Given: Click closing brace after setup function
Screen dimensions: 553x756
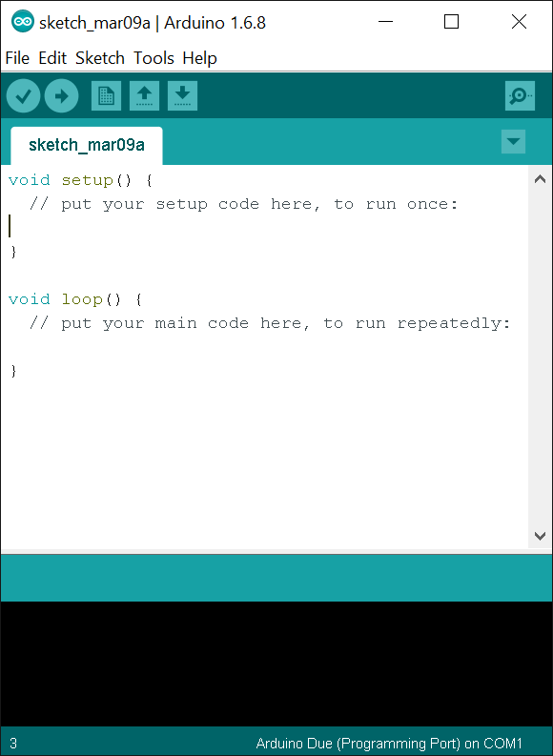Looking at the screenshot, I should coord(13,252).
